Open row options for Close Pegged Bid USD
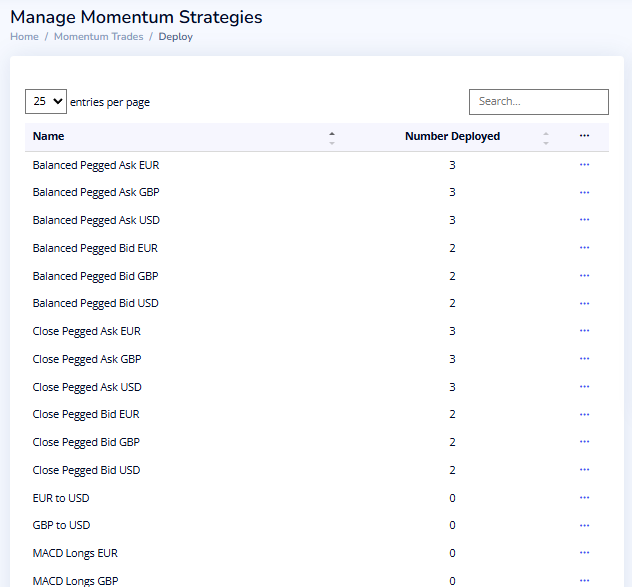The width and height of the screenshot is (632, 587). [x=584, y=470]
